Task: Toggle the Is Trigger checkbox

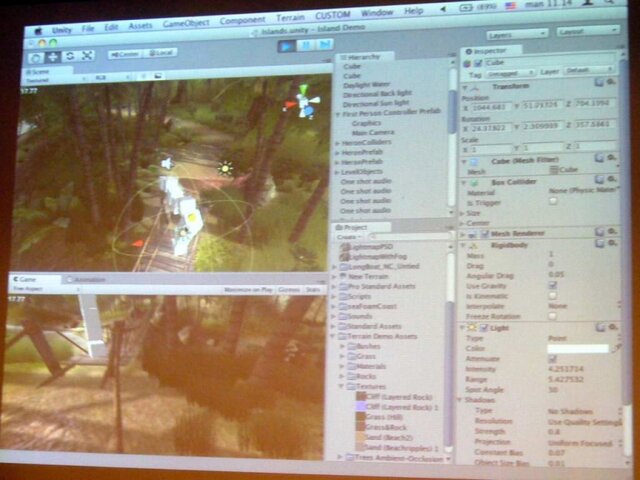Action: tap(553, 201)
